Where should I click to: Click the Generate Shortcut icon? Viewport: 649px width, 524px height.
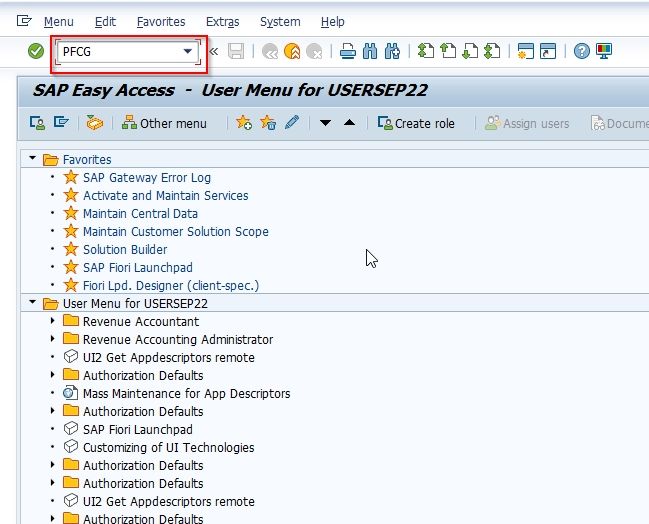click(x=548, y=51)
